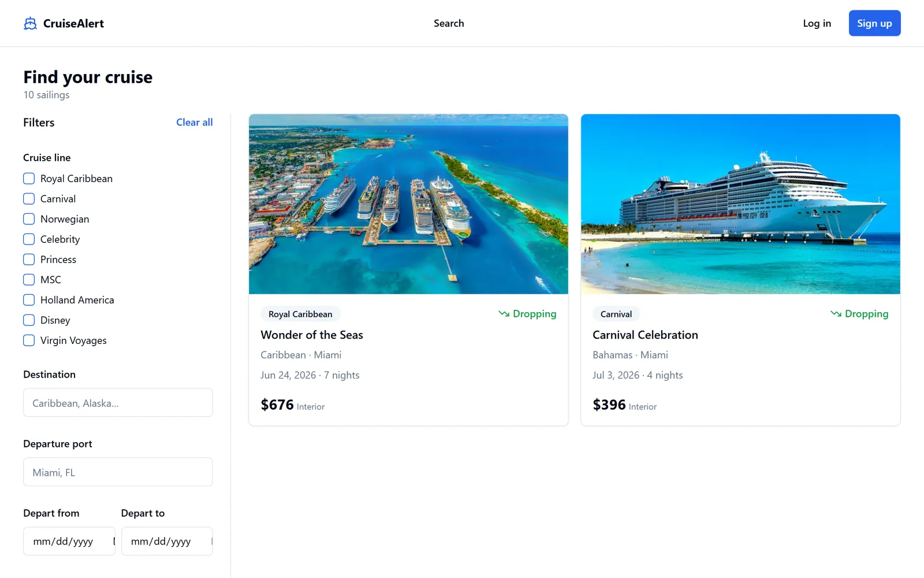Screen dimensions: 924x578
Task: Tick the Disney checkbox
Action: (29, 320)
